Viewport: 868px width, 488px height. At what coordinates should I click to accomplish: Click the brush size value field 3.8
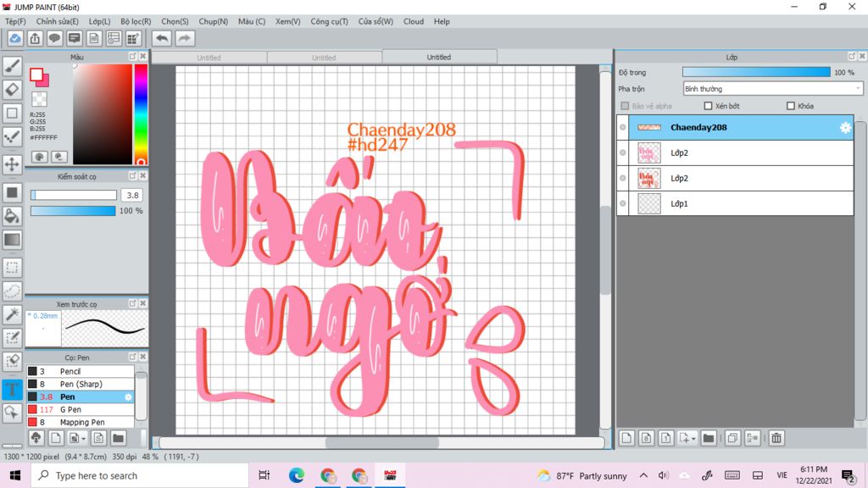coord(132,196)
